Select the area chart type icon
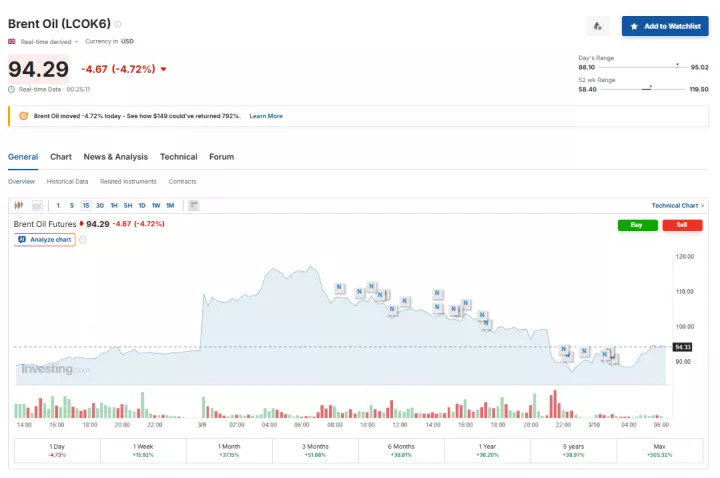 tap(37, 205)
